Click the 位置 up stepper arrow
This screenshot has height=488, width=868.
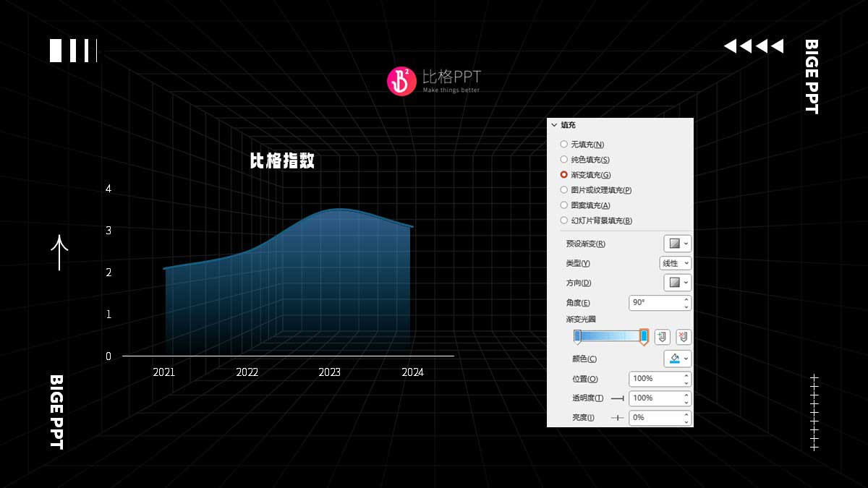pos(686,374)
